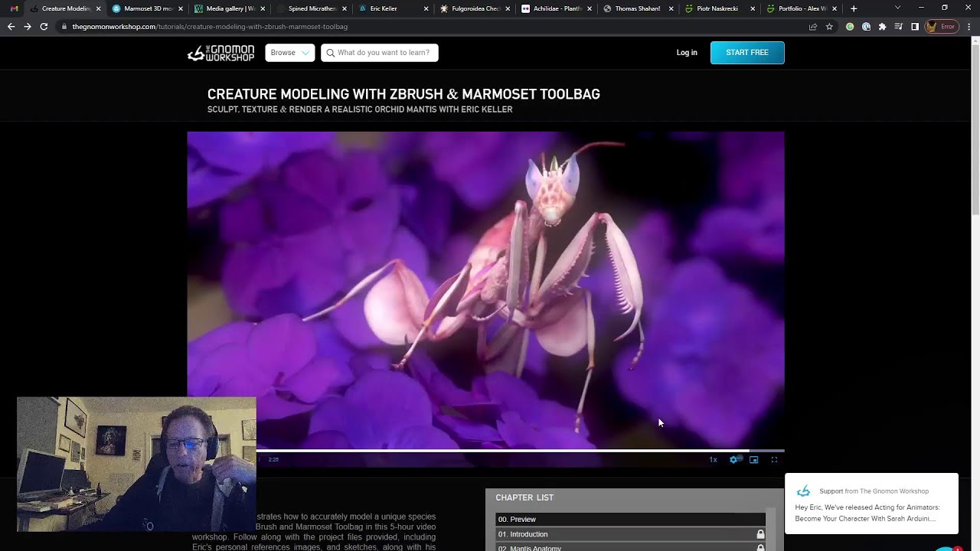The image size is (980, 551).
Task: Switch to the Achilidae Planthoppers browser tab
Action: click(x=558, y=8)
